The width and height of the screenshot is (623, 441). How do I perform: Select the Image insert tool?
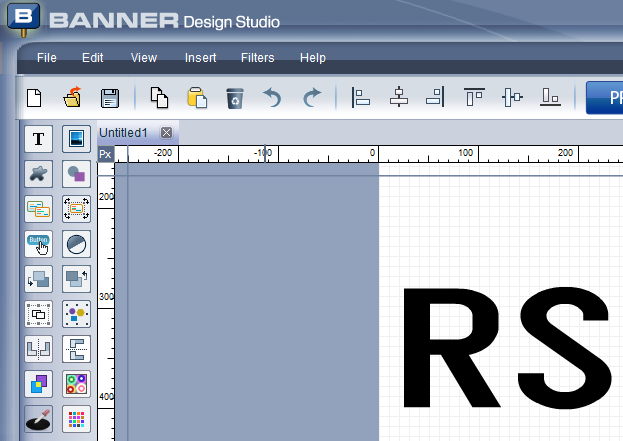pos(76,139)
